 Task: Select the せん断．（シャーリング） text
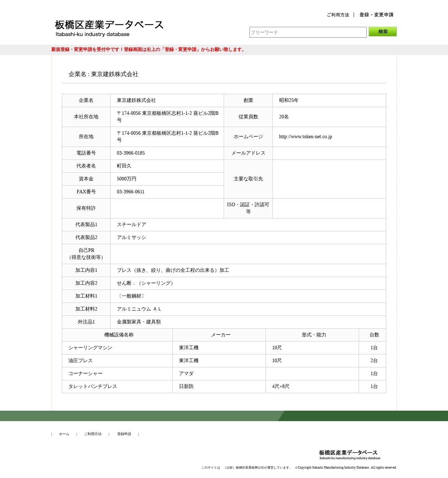click(146, 283)
